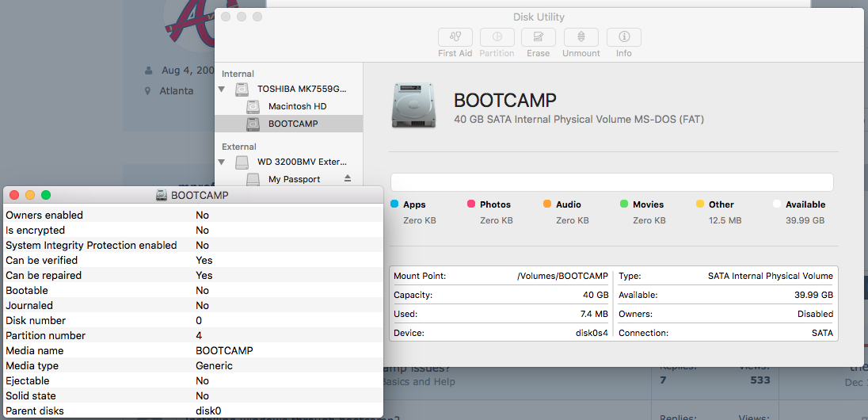Screen dimensions: 868x420
Task: Select WD 3200BMV External disk row
Action: (x=289, y=162)
